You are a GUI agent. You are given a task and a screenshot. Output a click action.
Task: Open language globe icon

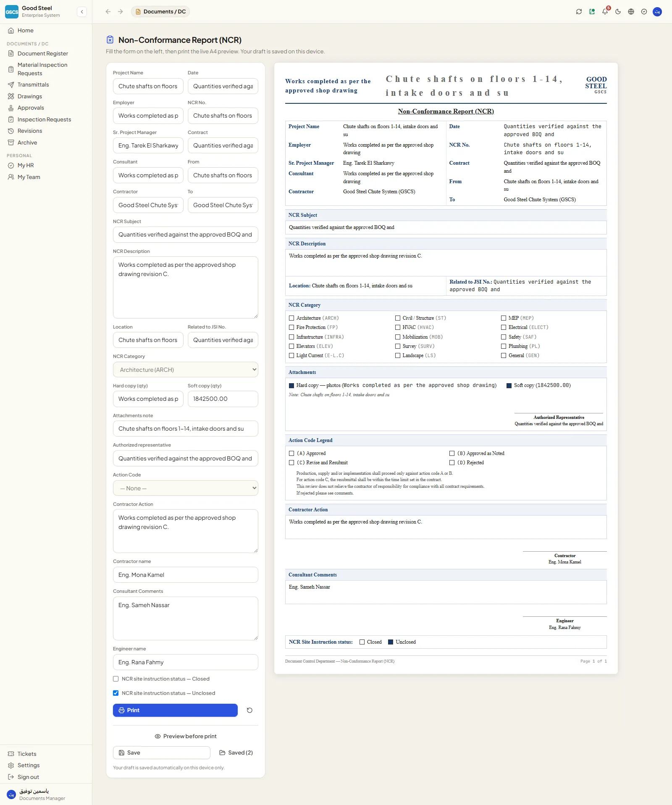click(631, 12)
